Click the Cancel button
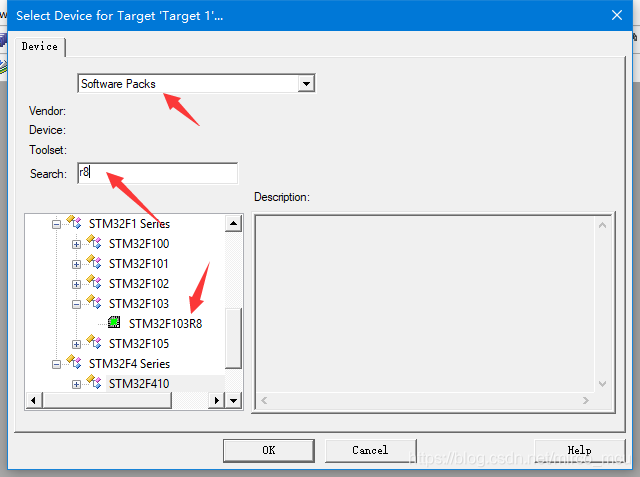 point(370,450)
